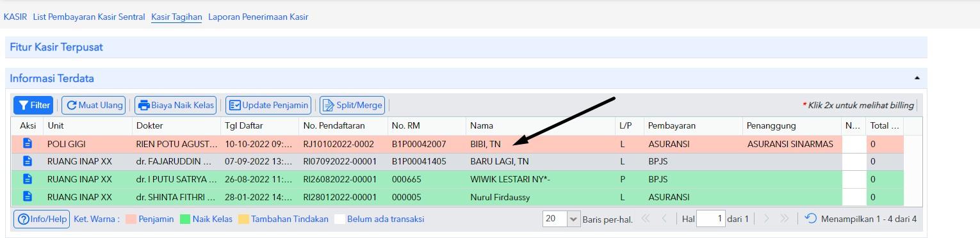Collapse the Informasi Terdata panel

[x=917, y=78]
